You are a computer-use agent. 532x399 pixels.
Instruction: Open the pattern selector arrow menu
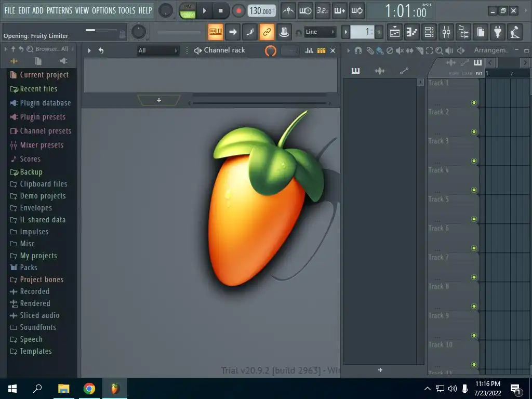pyautogui.click(x=345, y=32)
